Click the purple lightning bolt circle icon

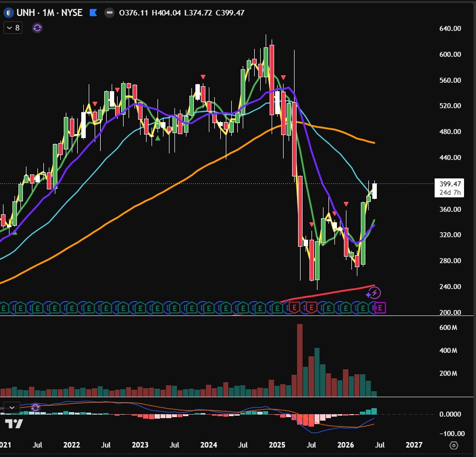click(376, 293)
